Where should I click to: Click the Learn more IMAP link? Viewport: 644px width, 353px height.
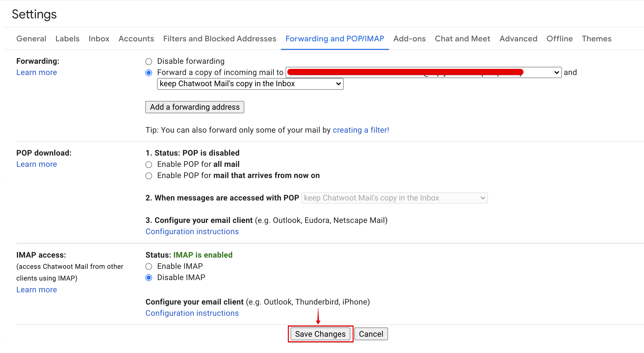[x=36, y=289]
